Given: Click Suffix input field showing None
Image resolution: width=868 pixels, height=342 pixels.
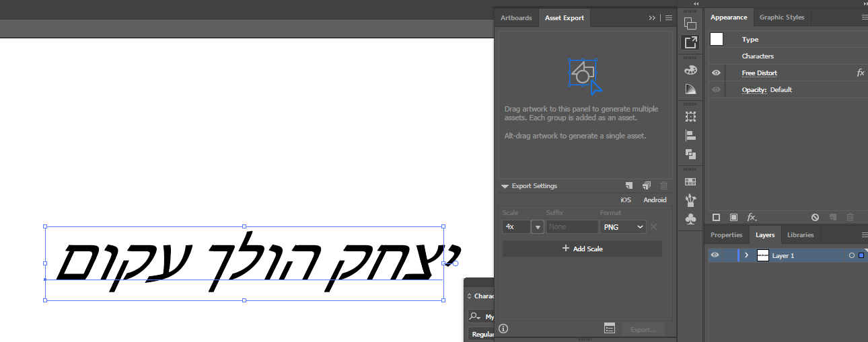Looking at the screenshot, I should point(572,227).
